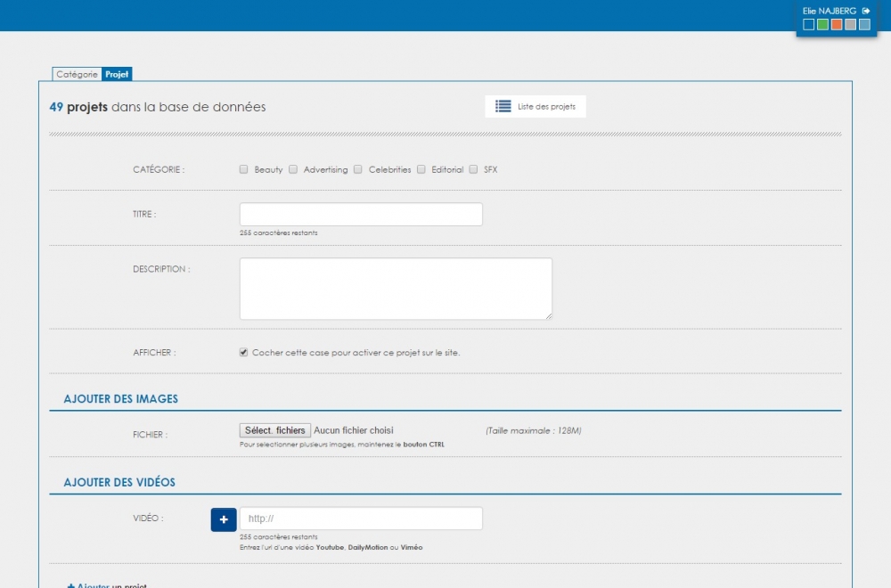Check the Advertising category checkbox
891x588 pixels.
[x=292, y=169]
